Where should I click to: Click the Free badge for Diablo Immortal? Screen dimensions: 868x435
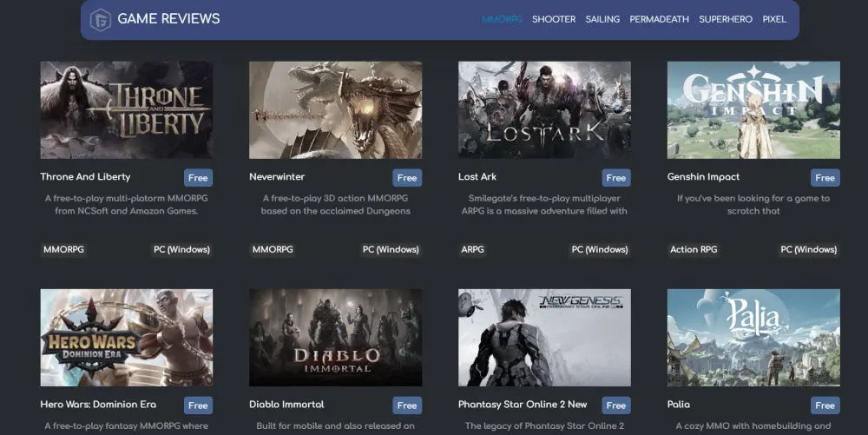pos(407,405)
